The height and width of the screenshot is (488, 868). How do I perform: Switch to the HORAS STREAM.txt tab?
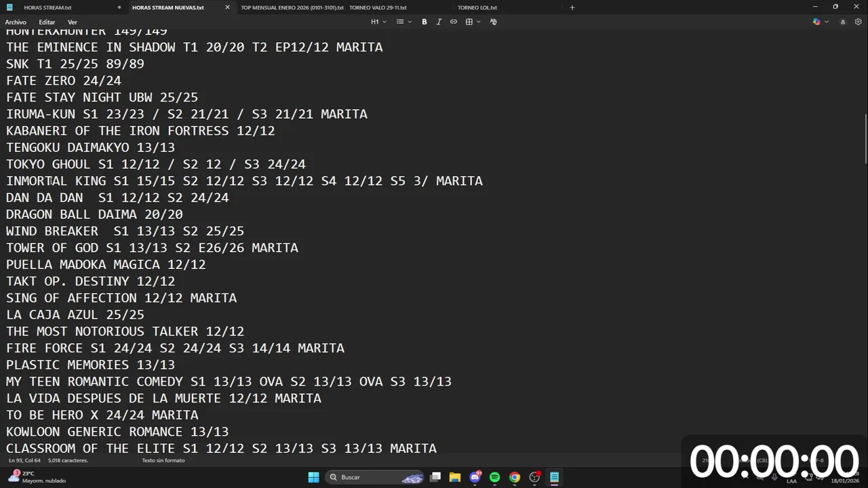pyautogui.click(x=47, y=7)
